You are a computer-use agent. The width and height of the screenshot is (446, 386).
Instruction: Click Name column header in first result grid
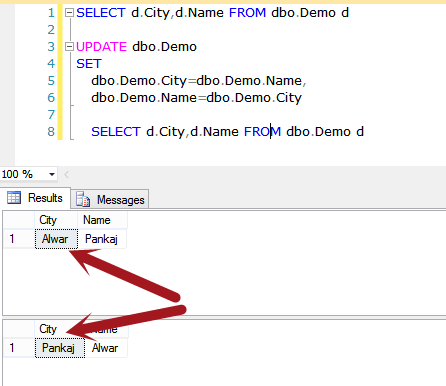click(x=102, y=220)
